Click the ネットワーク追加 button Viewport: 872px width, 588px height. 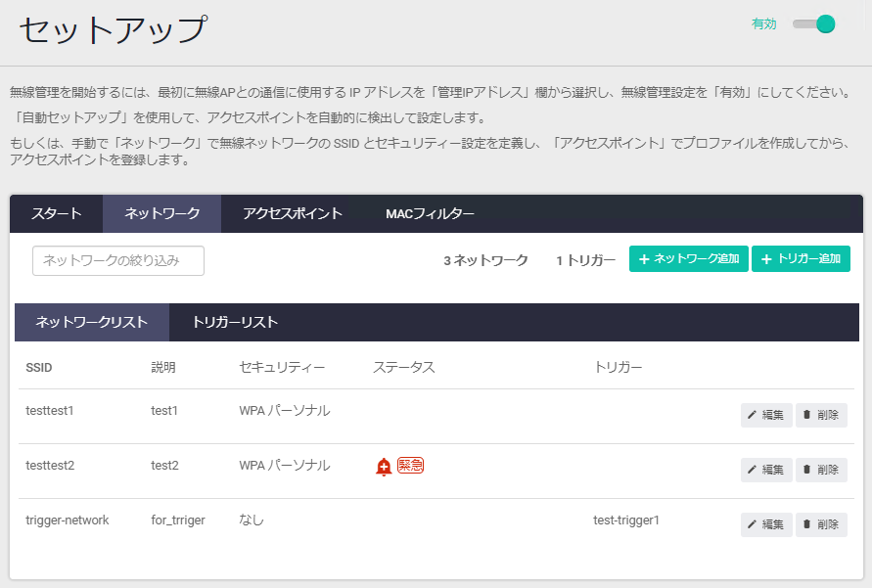(x=689, y=259)
